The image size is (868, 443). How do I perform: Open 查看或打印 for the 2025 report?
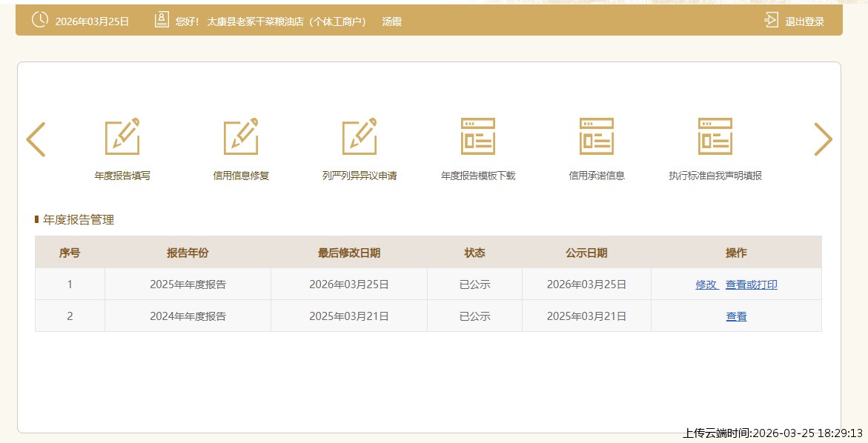point(752,284)
